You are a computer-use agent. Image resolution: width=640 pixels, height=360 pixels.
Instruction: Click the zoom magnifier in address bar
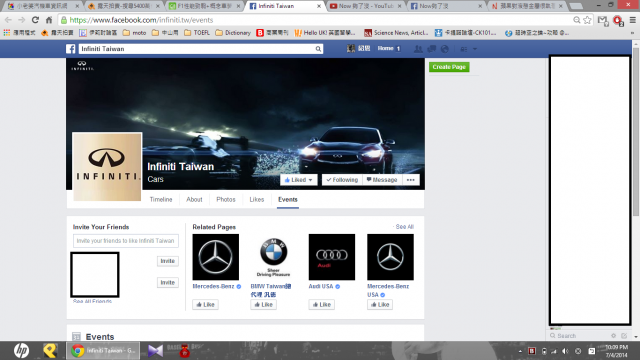pyautogui.click(x=576, y=20)
